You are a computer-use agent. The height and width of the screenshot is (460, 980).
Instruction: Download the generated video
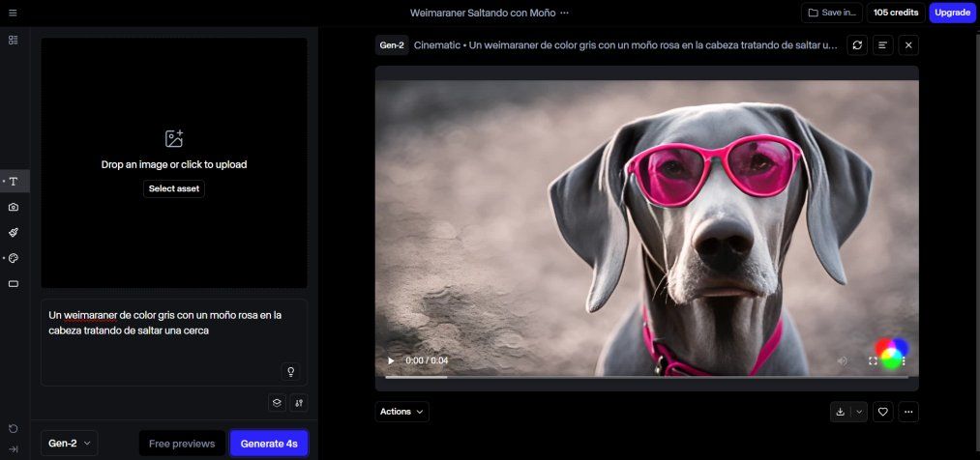click(x=840, y=412)
